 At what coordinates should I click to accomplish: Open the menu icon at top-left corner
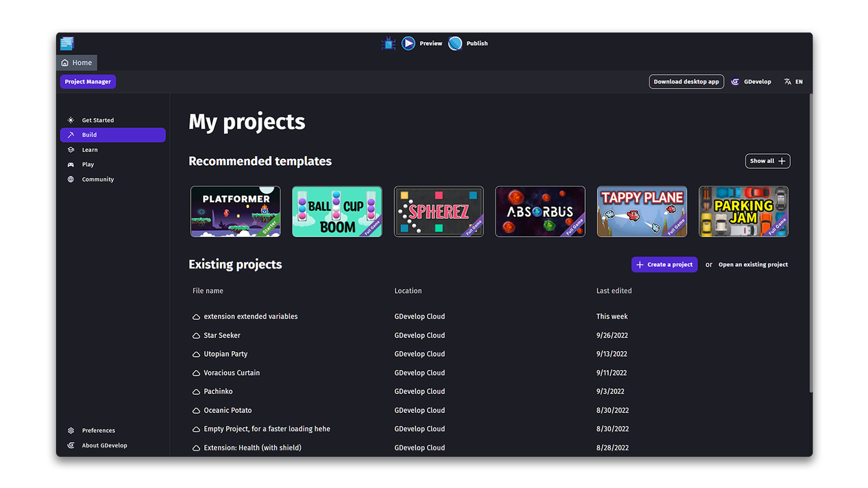pos(67,43)
